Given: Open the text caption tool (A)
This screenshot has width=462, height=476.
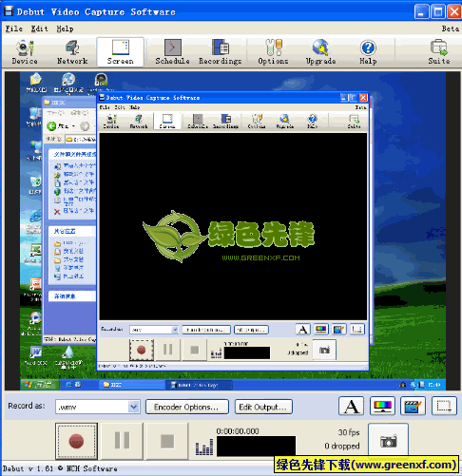Looking at the screenshot, I should coord(352,406).
